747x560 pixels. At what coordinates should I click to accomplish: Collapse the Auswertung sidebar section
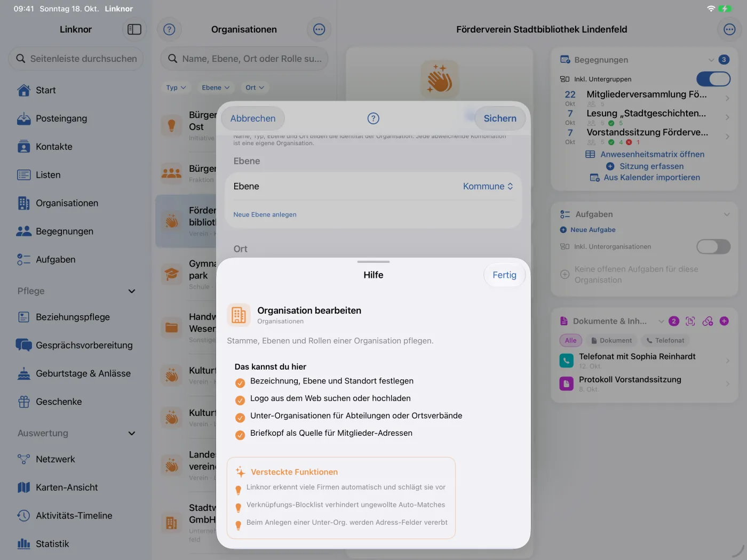(132, 434)
